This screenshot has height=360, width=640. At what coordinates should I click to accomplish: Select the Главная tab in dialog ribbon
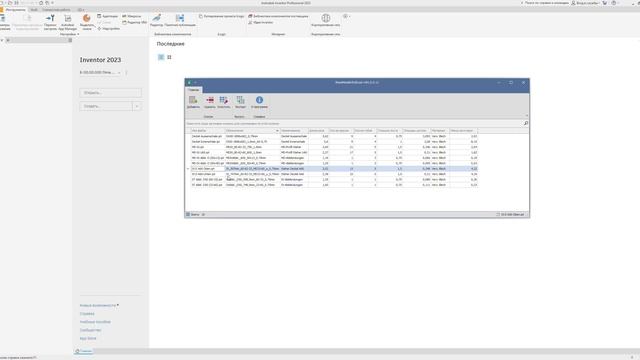(193, 90)
